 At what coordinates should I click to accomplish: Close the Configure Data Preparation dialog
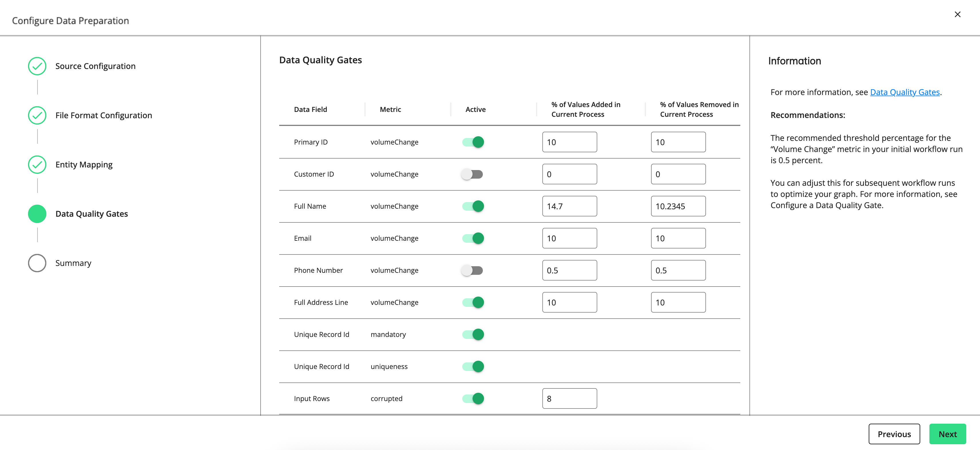point(958,15)
